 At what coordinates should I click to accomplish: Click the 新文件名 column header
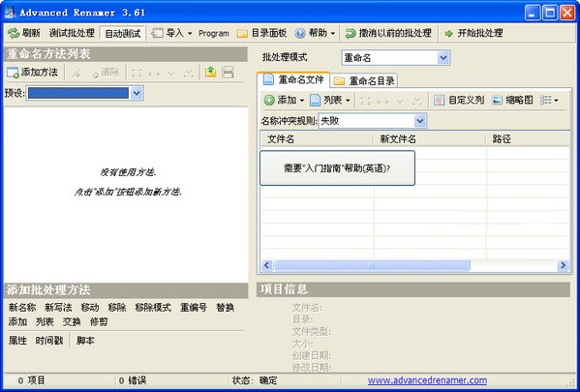pos(429,139)
